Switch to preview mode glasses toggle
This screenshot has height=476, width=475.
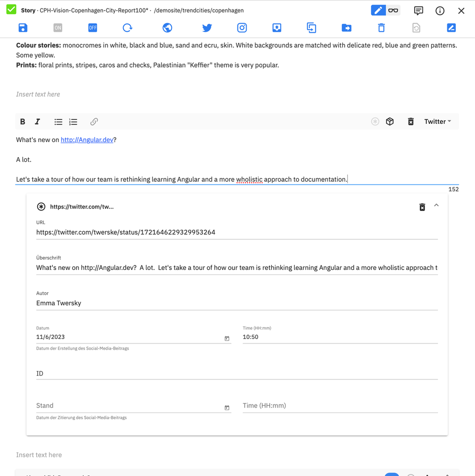point(393,10)
